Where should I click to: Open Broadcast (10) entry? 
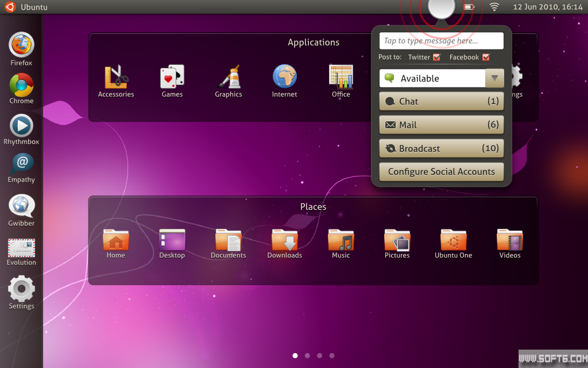pos(442,148)
